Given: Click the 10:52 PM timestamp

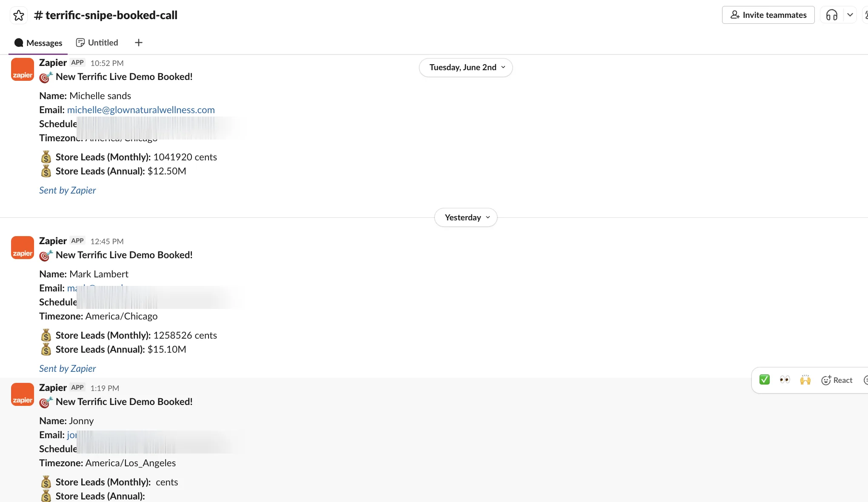Looking at the screenshot, I should (107, 63).
